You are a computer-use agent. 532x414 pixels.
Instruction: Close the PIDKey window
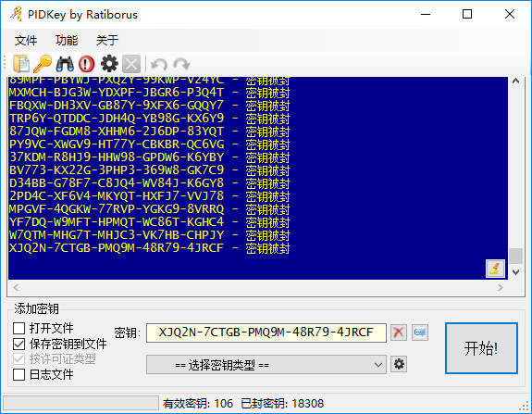(x=509, y=14)
